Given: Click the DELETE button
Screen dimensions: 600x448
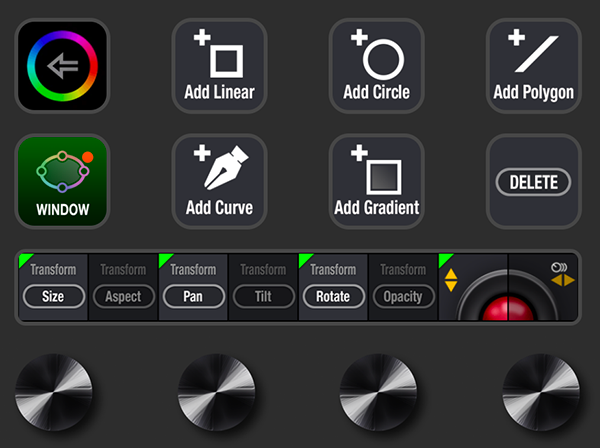Looking at the screenshot, I should pos(533,182).
